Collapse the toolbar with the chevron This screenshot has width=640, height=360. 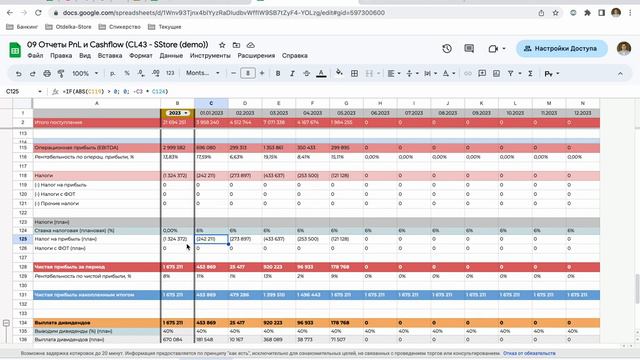click(620, 74)
